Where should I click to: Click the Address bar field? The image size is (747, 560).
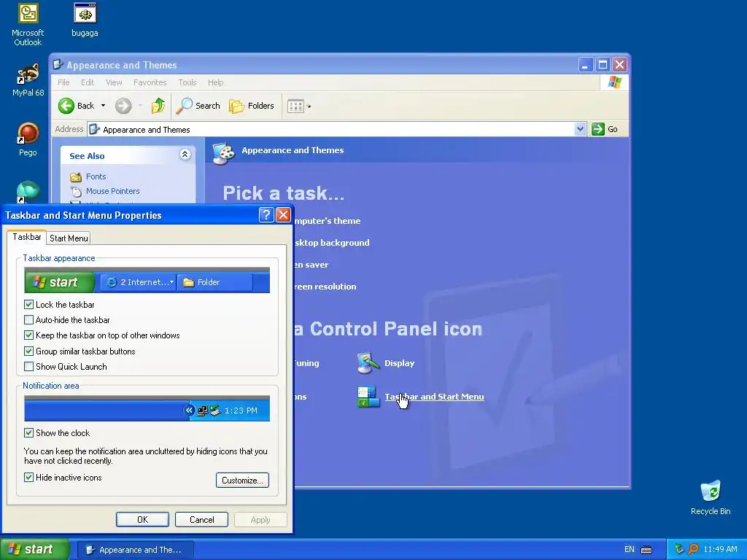tap(336, 129)
